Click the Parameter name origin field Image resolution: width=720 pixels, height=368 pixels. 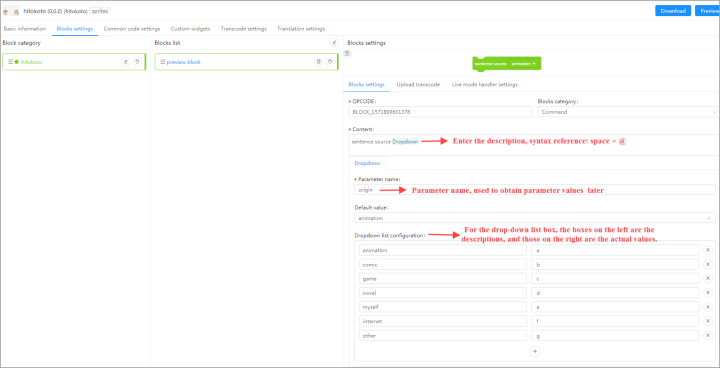coord(535,190)
